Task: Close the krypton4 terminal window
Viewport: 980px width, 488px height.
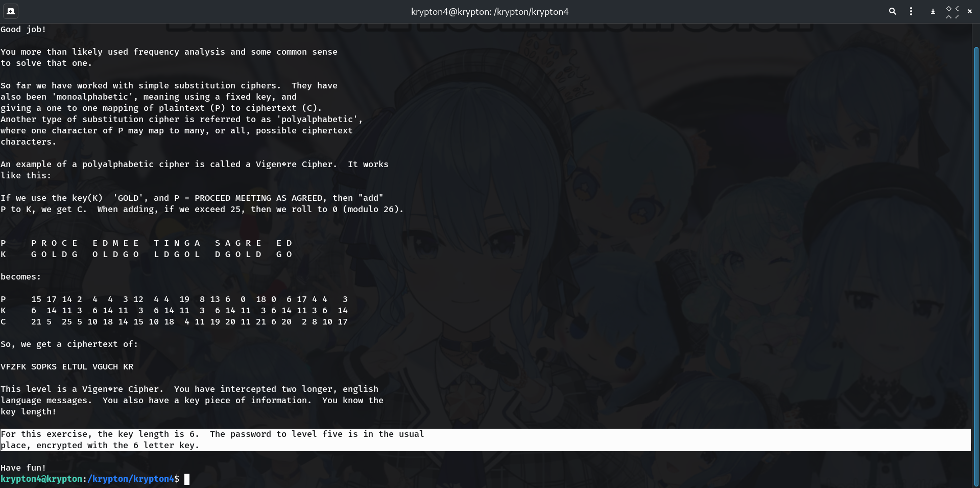Action: [970, 11]
